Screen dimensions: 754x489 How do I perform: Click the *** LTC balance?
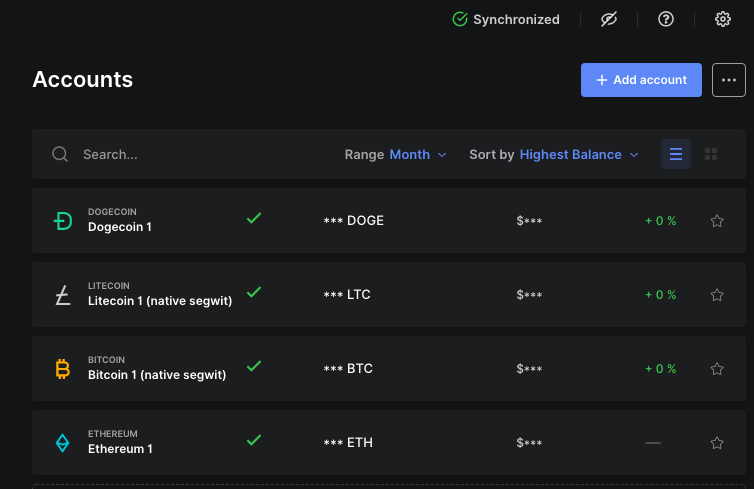(347, 295)
